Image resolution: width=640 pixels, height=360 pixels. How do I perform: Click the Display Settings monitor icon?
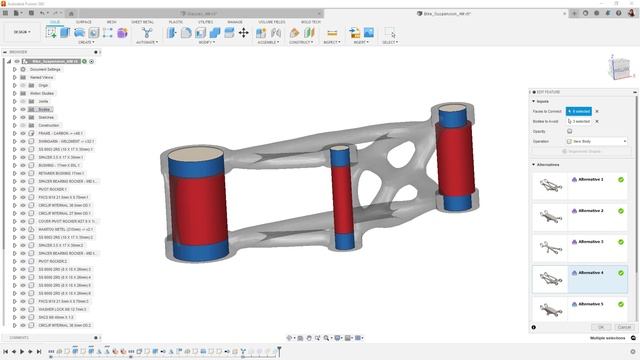[337, 338]
